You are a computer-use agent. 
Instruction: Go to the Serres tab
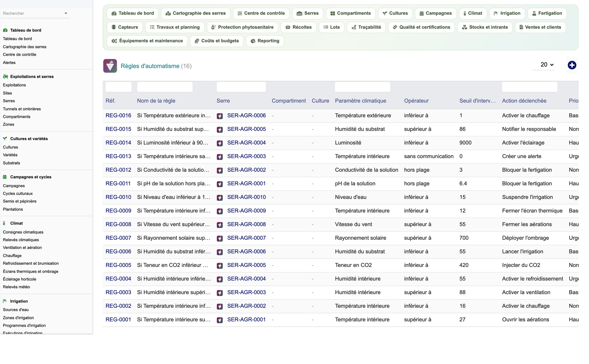click(x=308, y=13)
